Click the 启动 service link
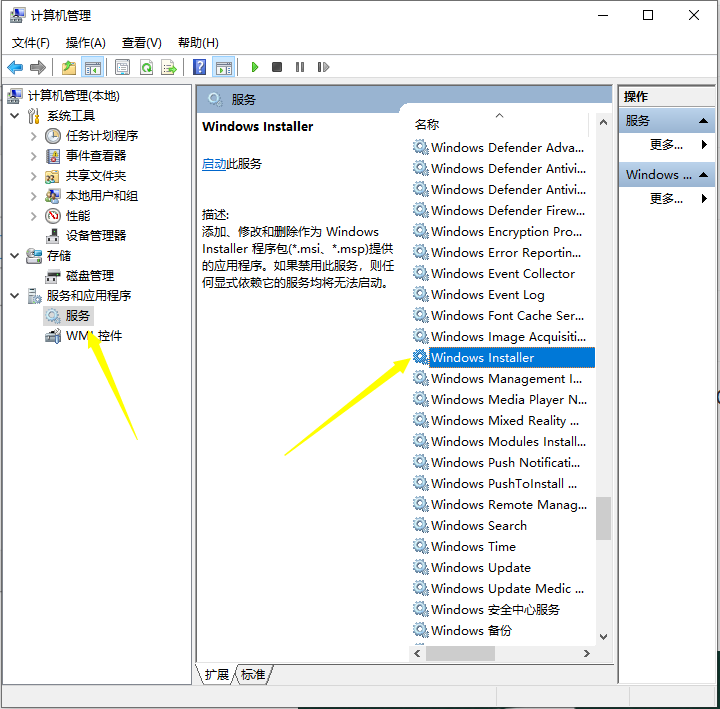 click(x=214, y=164)
